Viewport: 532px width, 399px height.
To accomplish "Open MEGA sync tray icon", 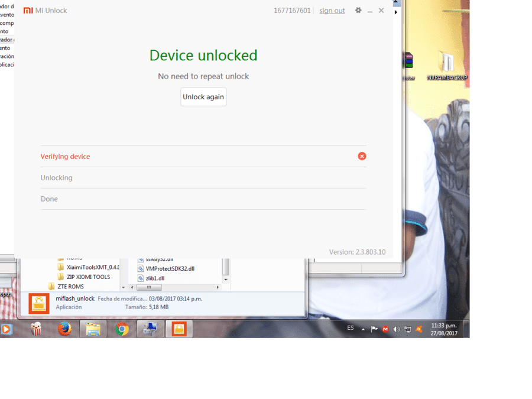I will [x=385, y=329].
